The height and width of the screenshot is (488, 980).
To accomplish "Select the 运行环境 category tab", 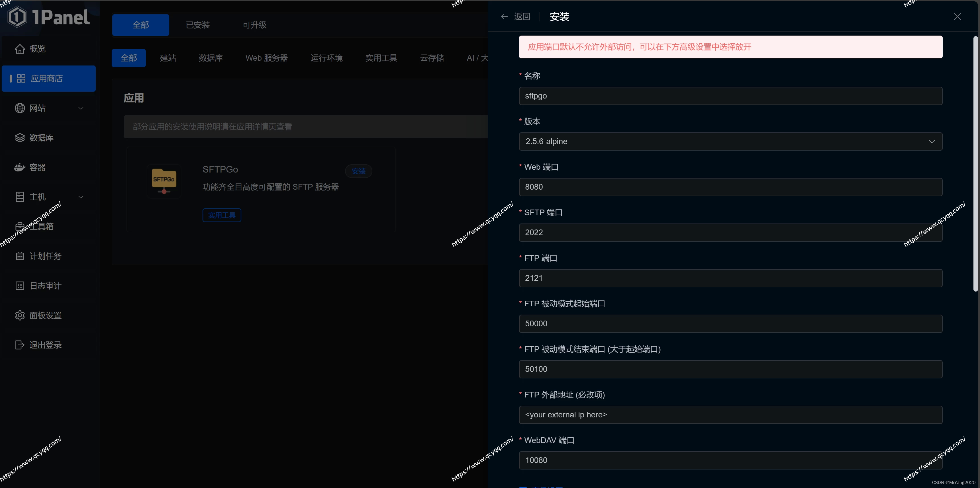I will (x=326, y=58).
